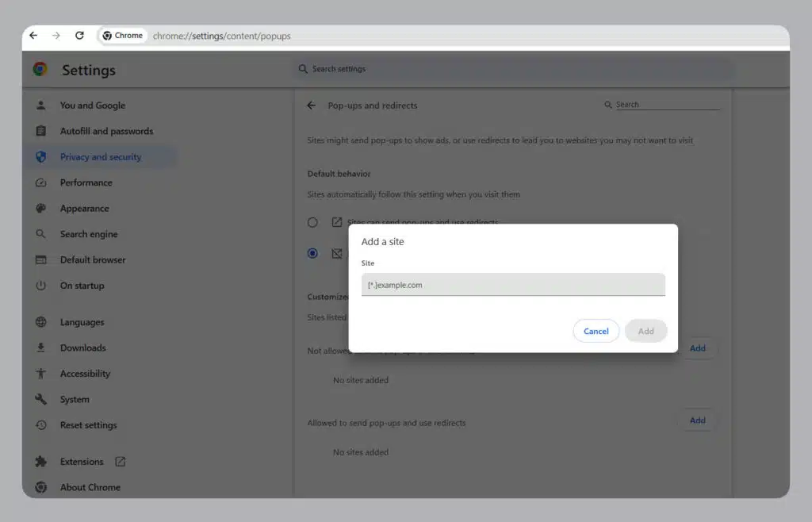Click the Privacy shield icon
The height and width of the screenshot is (522, 812).
point(41,157)
